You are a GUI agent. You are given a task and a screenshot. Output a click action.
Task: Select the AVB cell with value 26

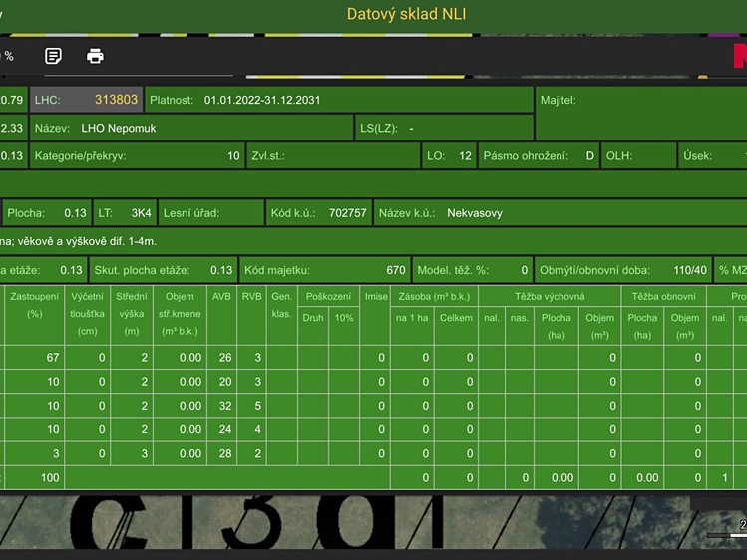coord(221,358)
